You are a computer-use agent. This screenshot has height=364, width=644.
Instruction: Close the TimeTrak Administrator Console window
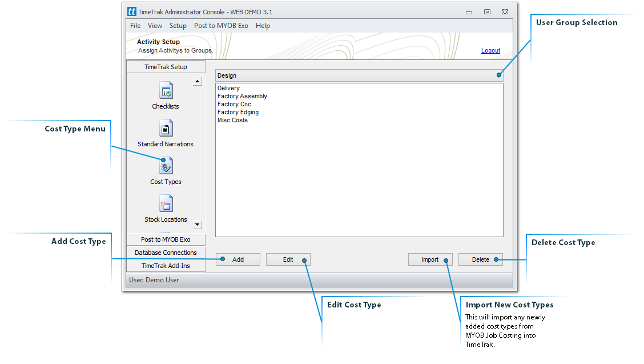coord(505,12)
